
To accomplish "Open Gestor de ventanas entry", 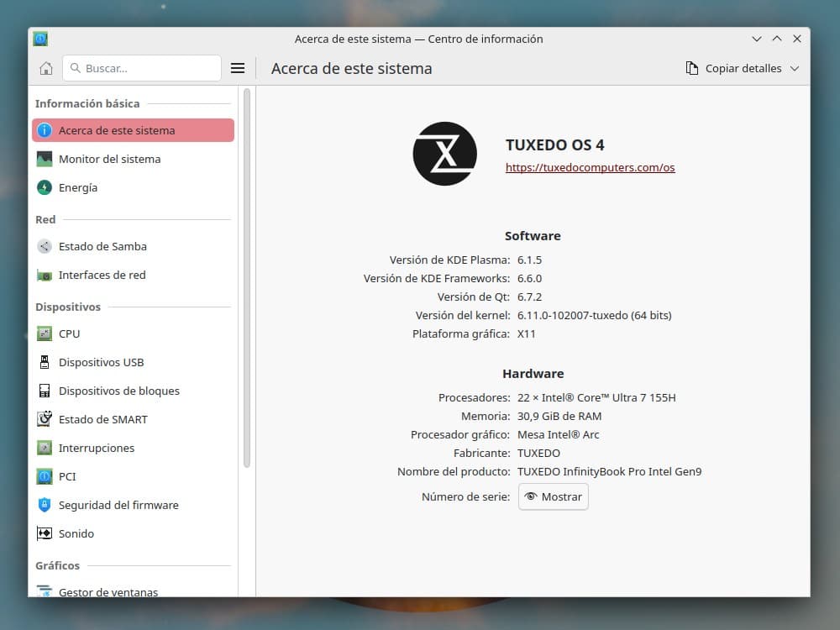I will point(133,591).
